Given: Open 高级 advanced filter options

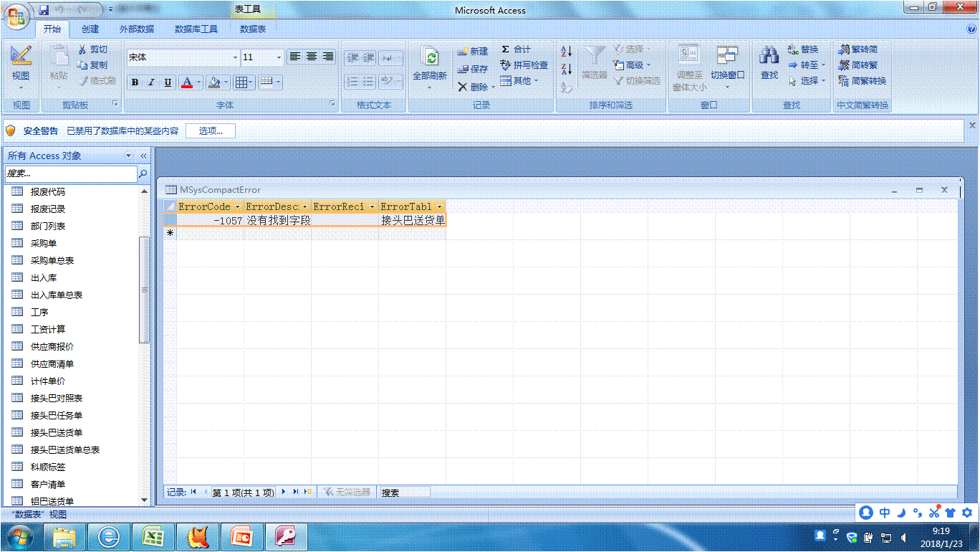Looking at the screenshot, I should (x=632, y=65).
